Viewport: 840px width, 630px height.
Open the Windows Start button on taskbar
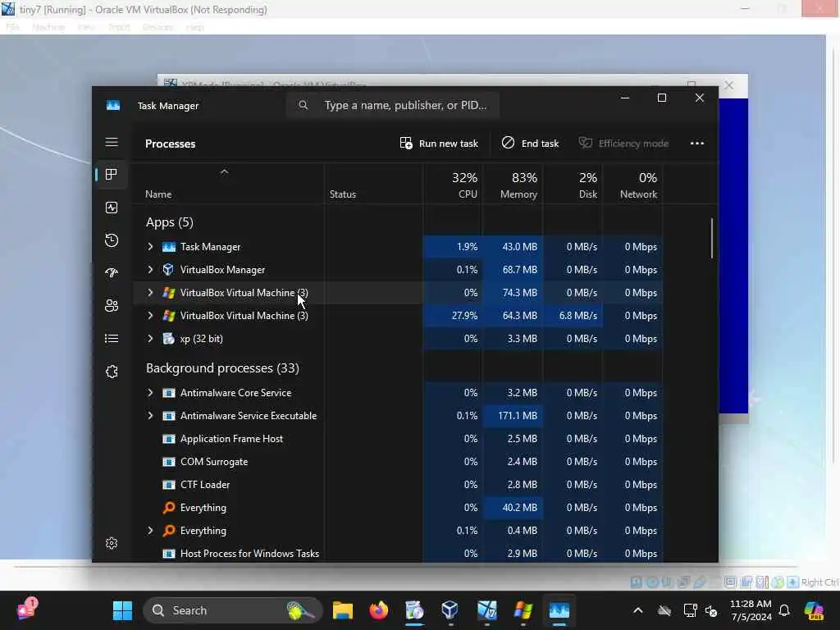click(123, 610)
